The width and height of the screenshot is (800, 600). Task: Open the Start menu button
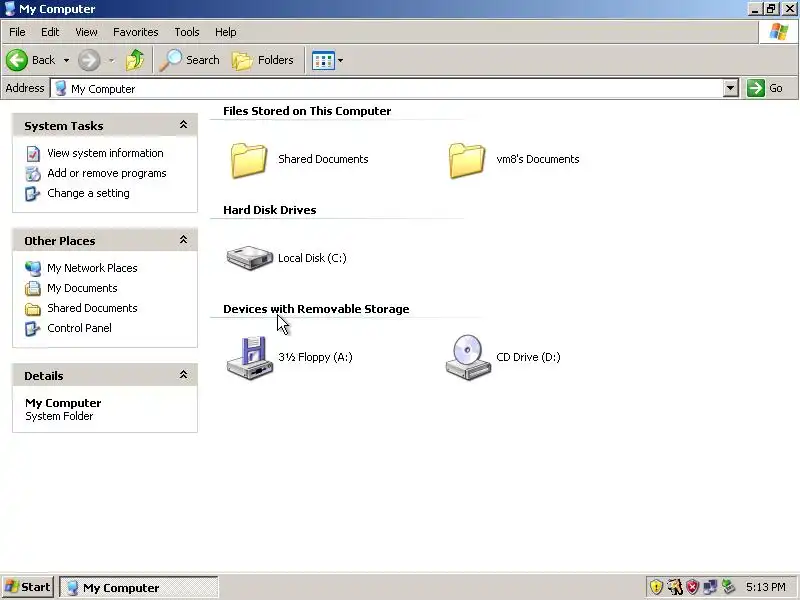(28, 587)
